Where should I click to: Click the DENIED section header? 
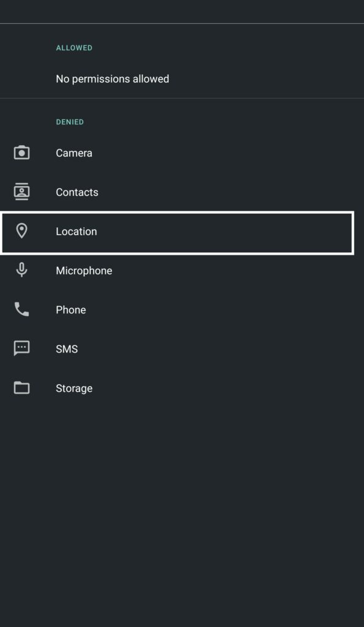[70, 122]
